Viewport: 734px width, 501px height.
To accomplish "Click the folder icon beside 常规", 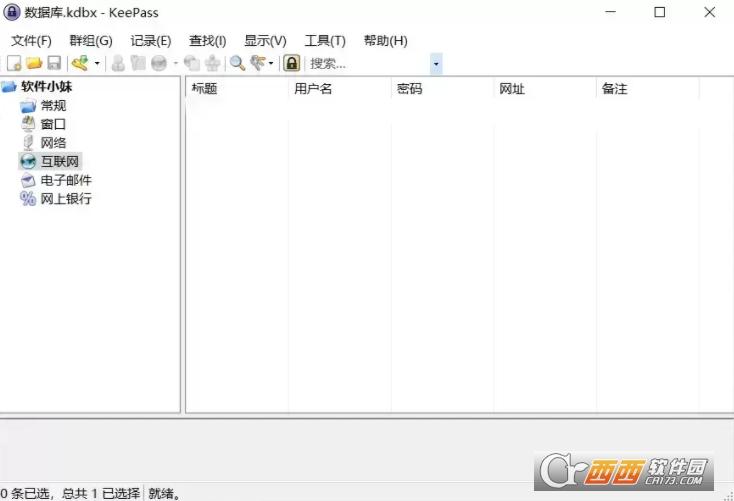I will click(28, 106).
